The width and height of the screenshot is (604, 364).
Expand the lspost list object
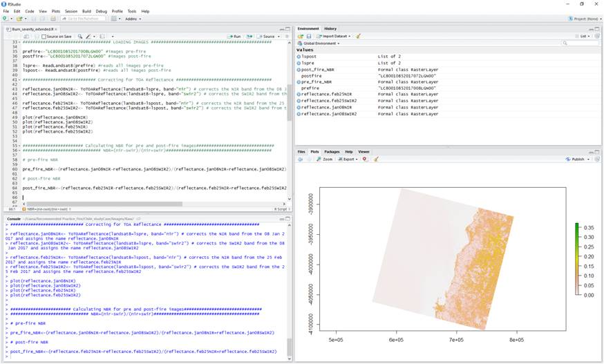click(299, 57)
